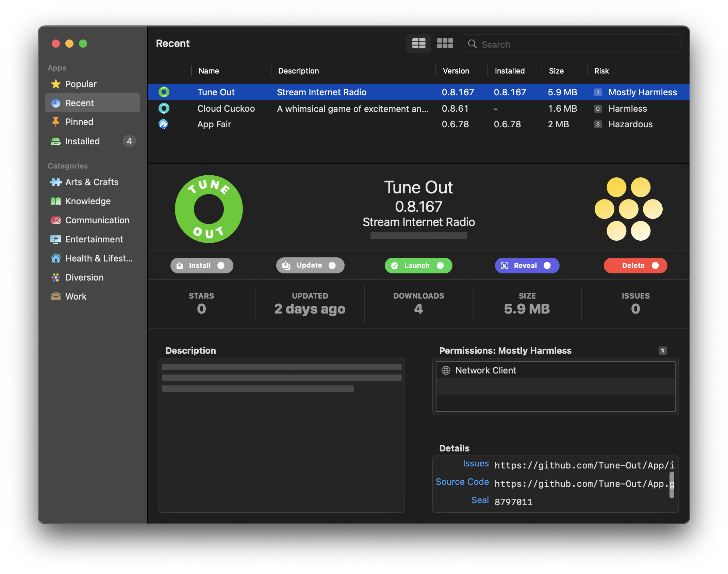Click the Update button
The image size is (728, 574).
[x=310, y=266]
